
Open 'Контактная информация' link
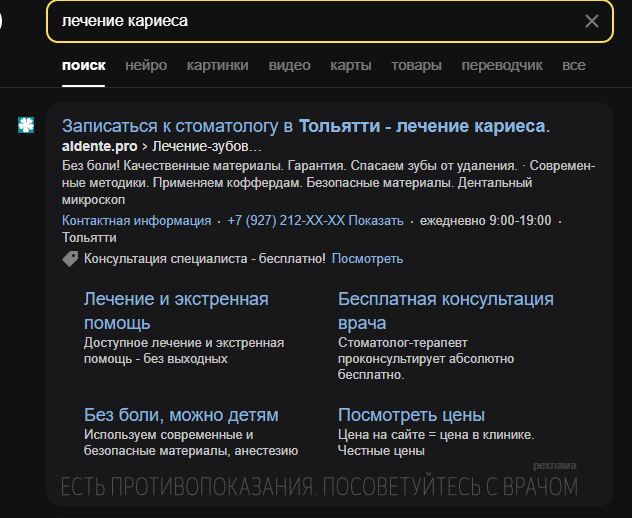pos(137,221)
